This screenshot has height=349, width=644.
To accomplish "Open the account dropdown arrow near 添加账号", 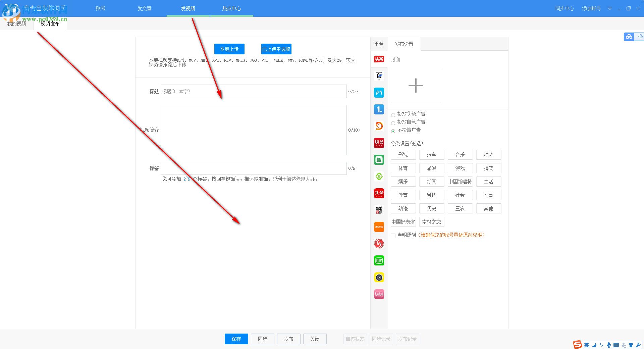I will [610, 8].
